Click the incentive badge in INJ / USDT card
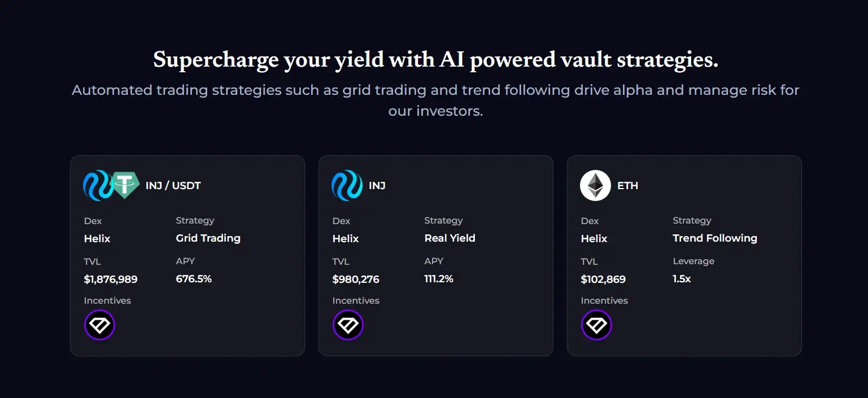868x398 pixels. [99, 325]
